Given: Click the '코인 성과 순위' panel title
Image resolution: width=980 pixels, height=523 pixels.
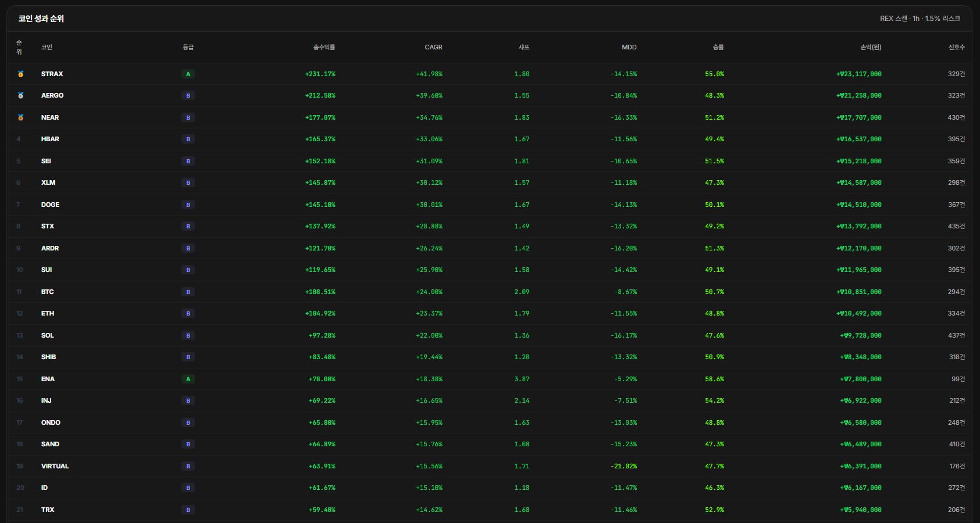Looking at the screenshot, I should pos(41,19).
